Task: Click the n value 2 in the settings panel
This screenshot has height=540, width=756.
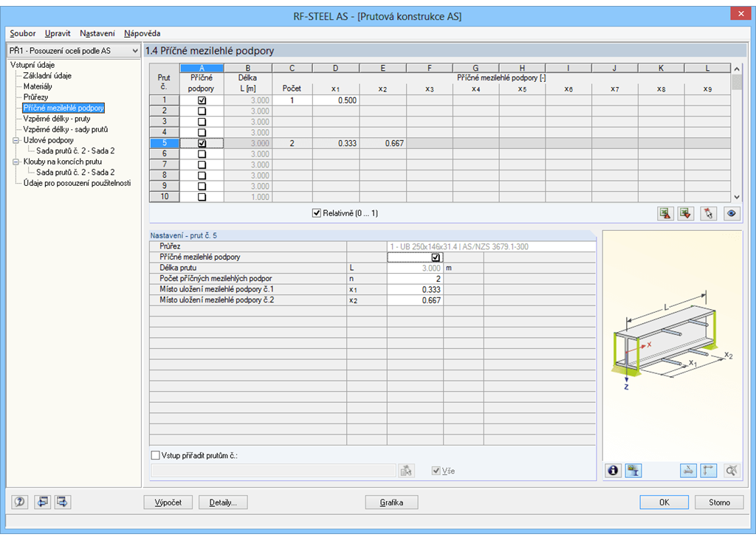Action: (415, 279)
